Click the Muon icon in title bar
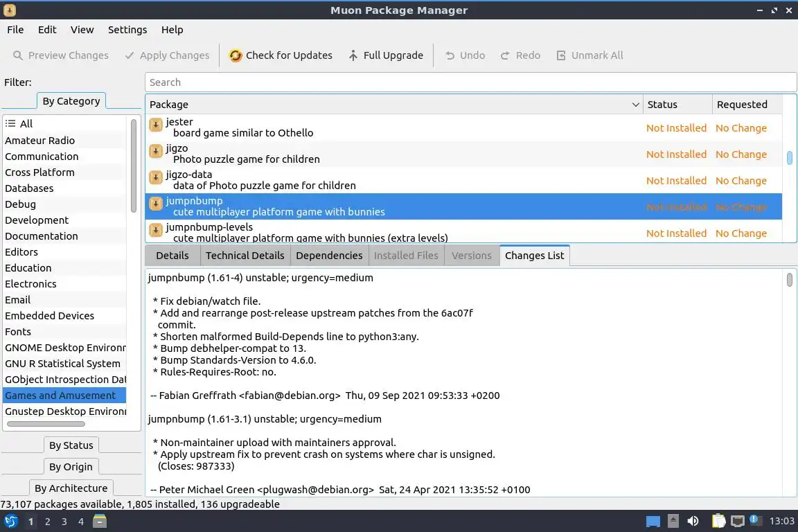The image size is (798, 532). (9, 10)
